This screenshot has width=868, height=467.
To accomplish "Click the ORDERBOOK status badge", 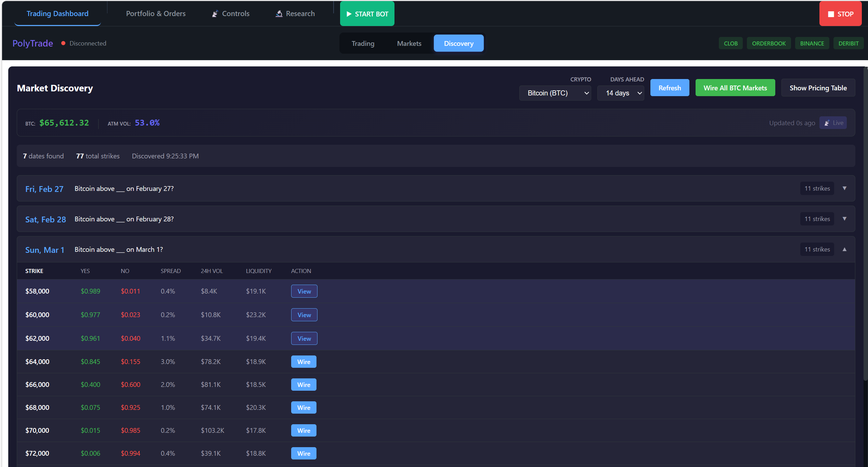I will [769, 43].
